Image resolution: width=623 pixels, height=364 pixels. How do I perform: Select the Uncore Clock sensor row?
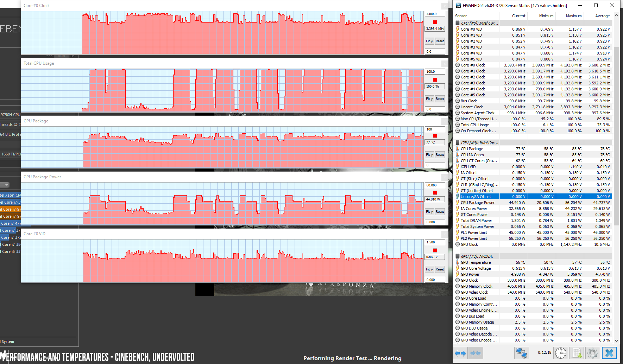pos(533,107)
